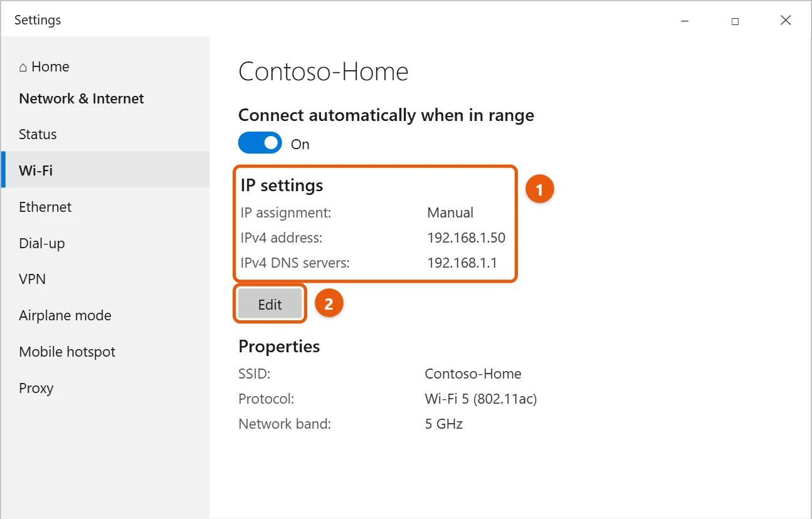
Task: Click the Contoso-Home page heading
Action: pyautogui.click(x=324, y=71)
